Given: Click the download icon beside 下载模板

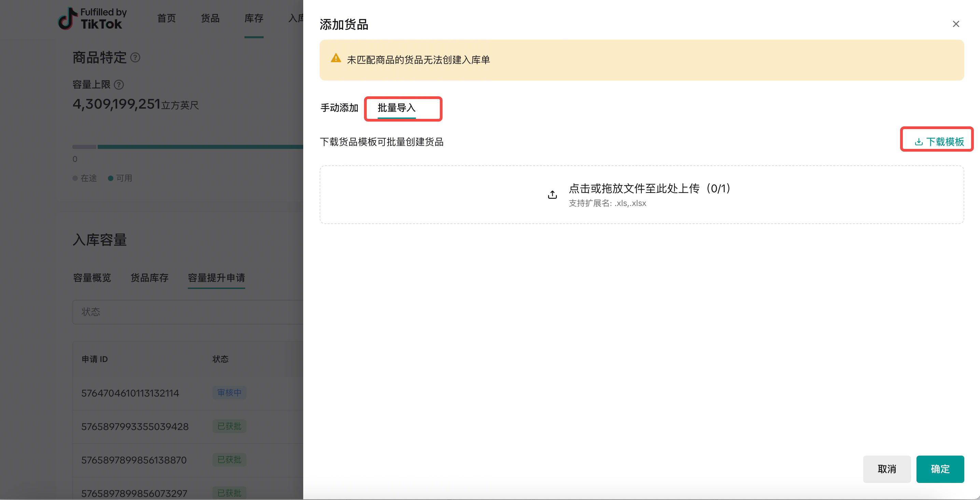Looking at the screenshot, I should point(919,142).
